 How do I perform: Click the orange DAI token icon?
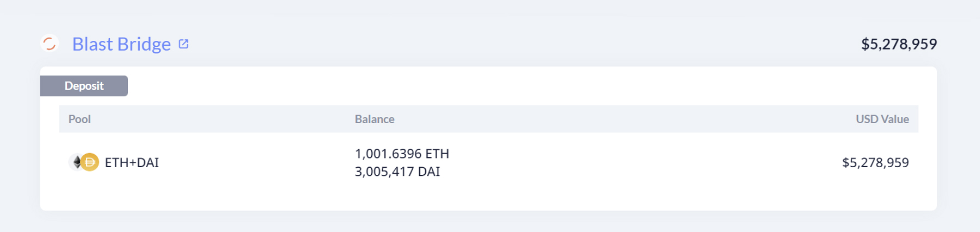90,162
